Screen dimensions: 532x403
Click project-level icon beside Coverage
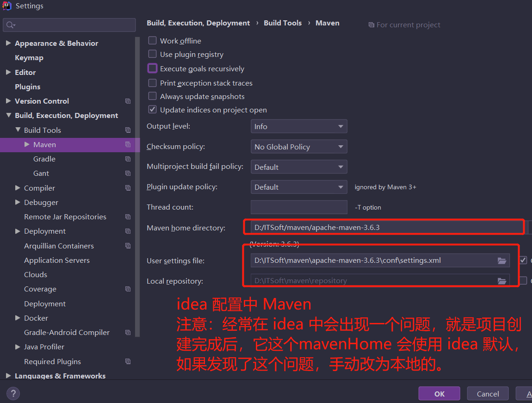pyautogui.click(x=128, y=289)
